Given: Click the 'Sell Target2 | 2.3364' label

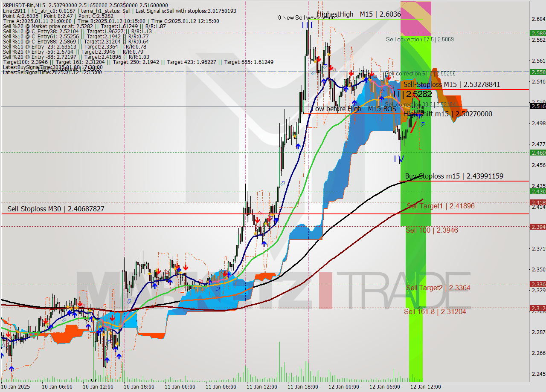Looking at the screenshot, I should pos(438,288).
